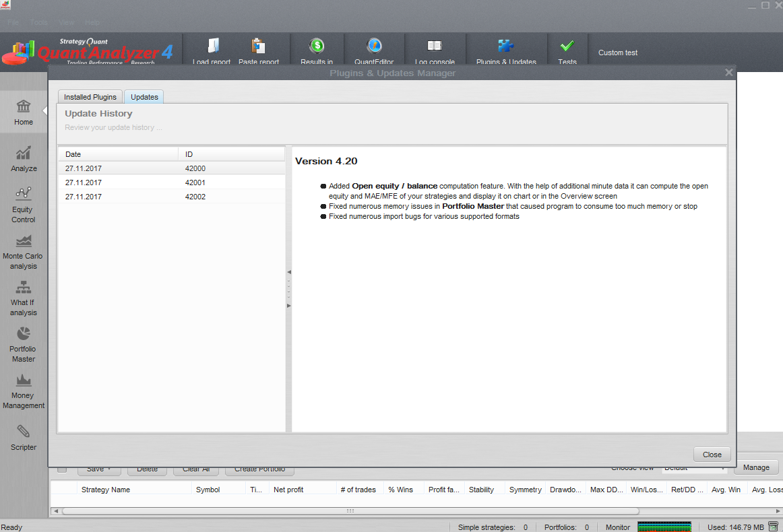
Task: Open Monte Carlo analysis in sidebar
Action: pyautogui.click(x=24, y=253)
